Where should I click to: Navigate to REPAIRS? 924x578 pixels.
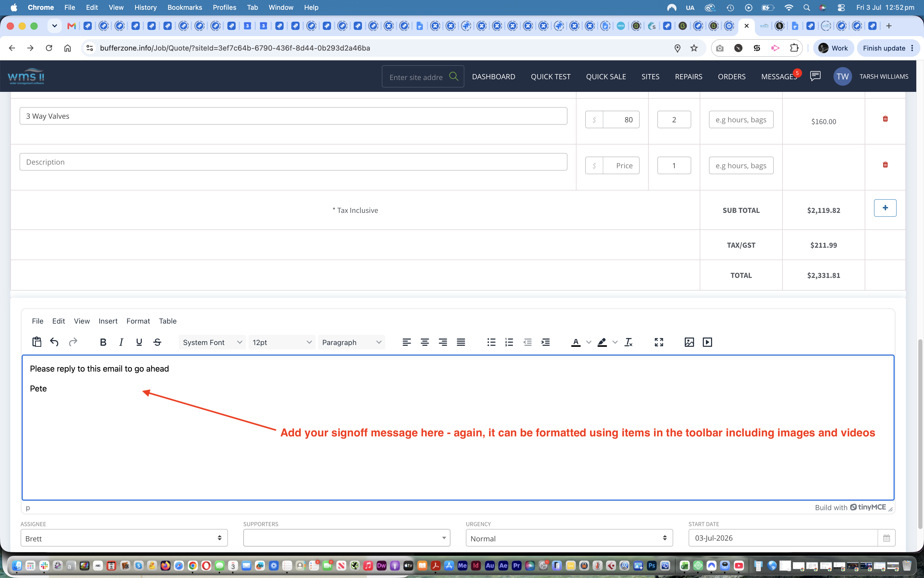pyautogui.click(x=688, y=76)
